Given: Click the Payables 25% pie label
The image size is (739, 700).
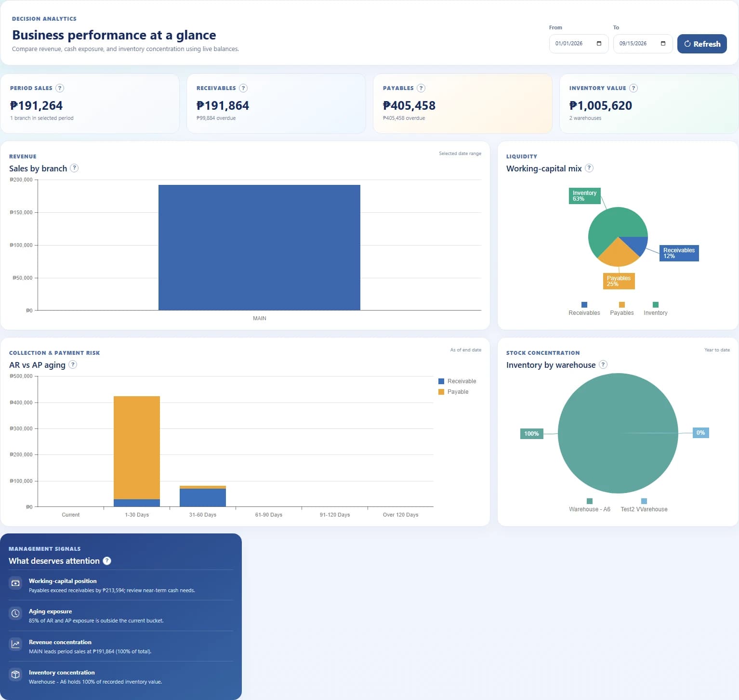Looking at the screenshot, I should tap(619, 281).
